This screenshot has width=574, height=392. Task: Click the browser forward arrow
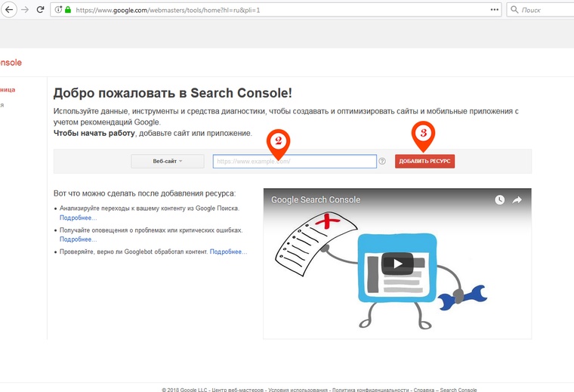[x=25, y=10]
